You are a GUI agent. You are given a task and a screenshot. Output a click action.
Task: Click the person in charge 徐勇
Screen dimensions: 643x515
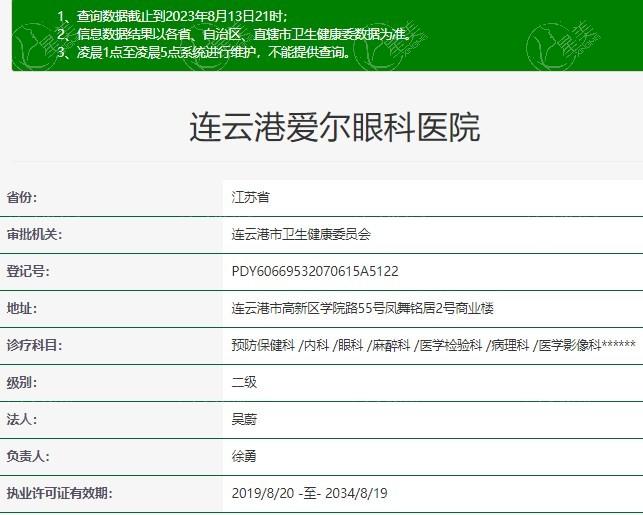(x=244, y=456)
